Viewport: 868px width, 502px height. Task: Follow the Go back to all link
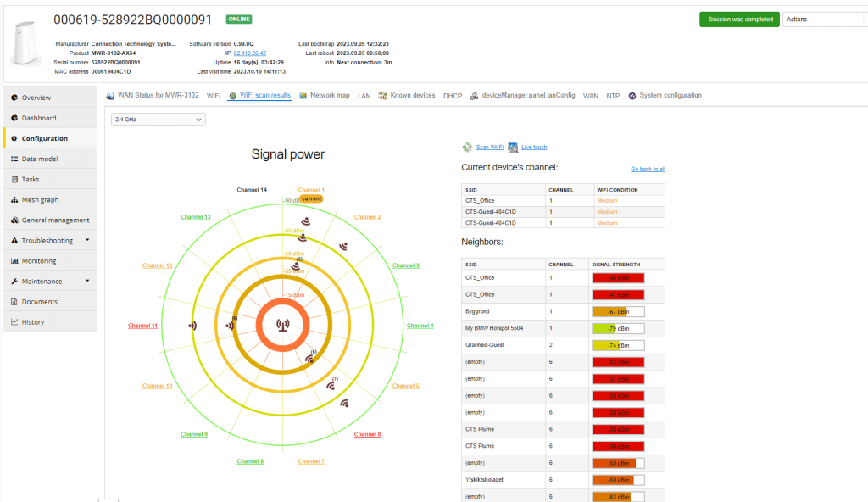point(648,169)
